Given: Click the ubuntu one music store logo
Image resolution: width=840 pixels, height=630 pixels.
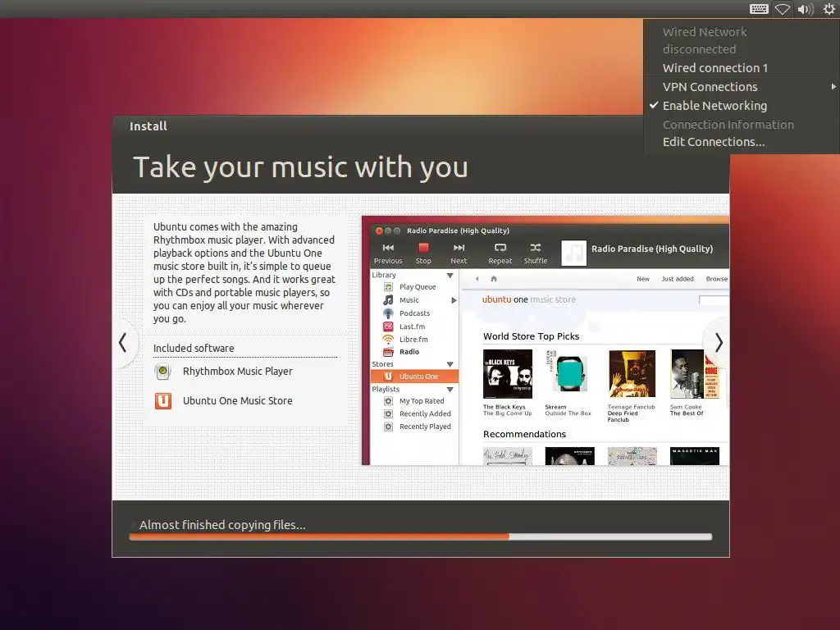Looking at the screenshot, I should click(x=529, y=299).
